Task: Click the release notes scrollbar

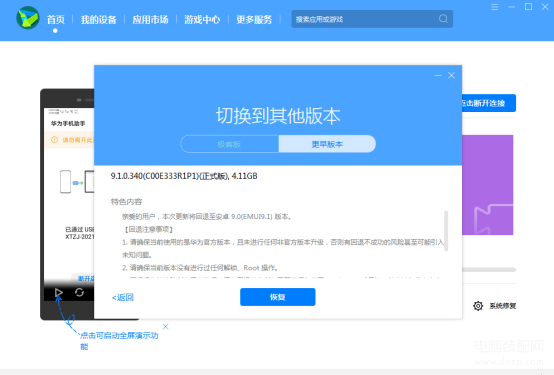Action: point(446,231)
